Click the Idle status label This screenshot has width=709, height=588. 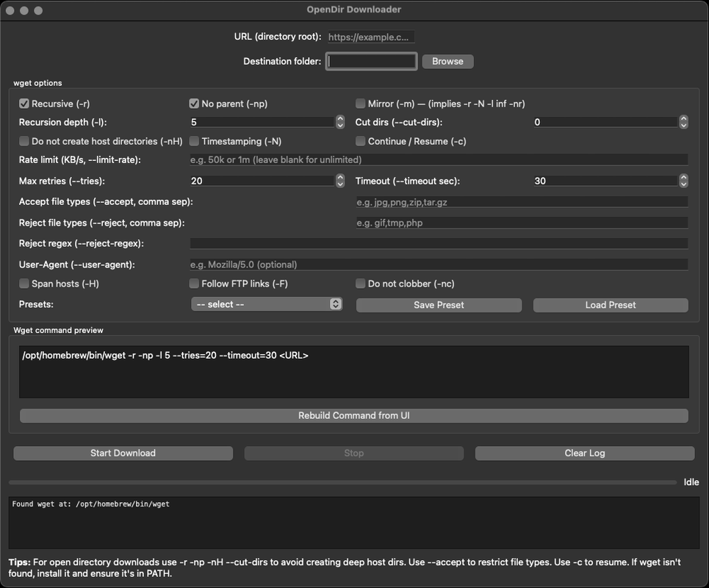[x=691, y=482]
